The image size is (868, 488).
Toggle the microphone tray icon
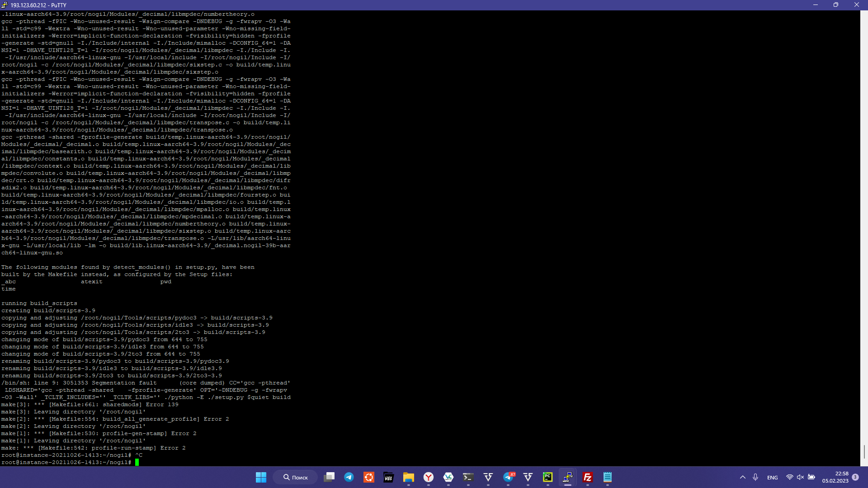point(755,477)
